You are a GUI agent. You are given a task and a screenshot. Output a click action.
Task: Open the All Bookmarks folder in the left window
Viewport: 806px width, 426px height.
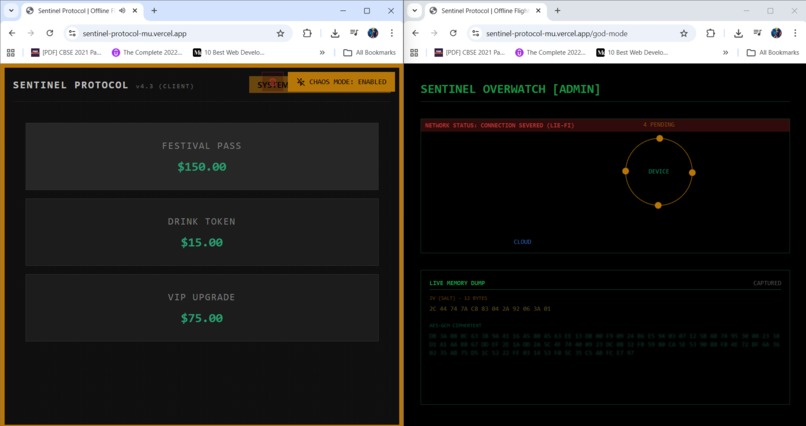pos(369,52)
